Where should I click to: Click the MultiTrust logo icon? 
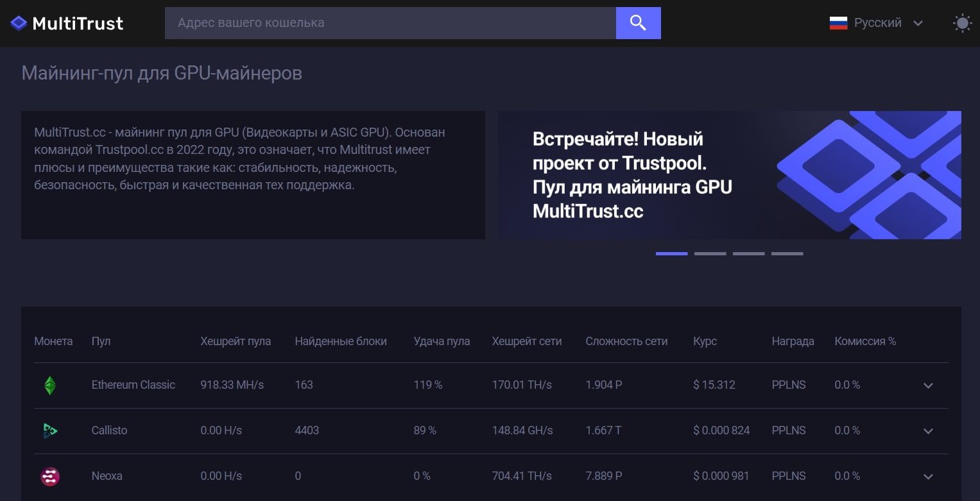[x=19, y=24]
